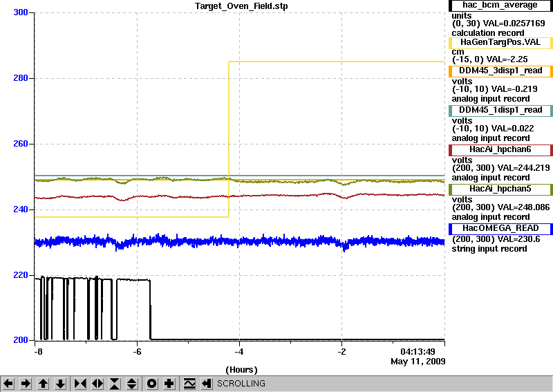Click the VAL=230.6 readout

515,239
